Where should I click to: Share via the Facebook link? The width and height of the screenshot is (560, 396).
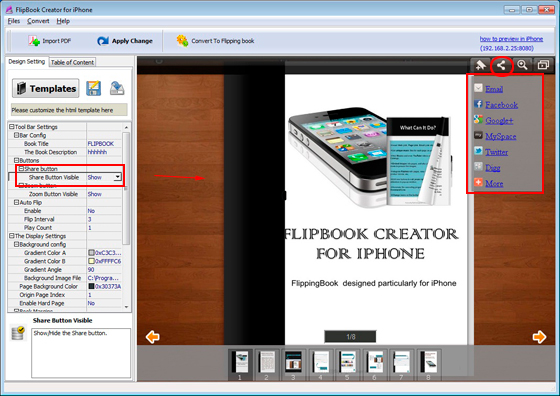pyautogui.click(x=501, y=105)
